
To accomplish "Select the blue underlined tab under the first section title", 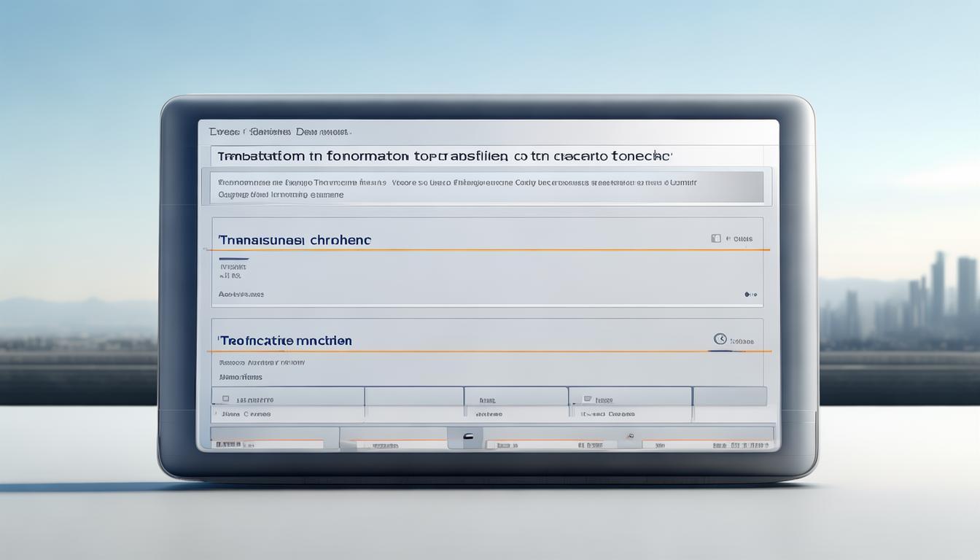I will point(233,259).
